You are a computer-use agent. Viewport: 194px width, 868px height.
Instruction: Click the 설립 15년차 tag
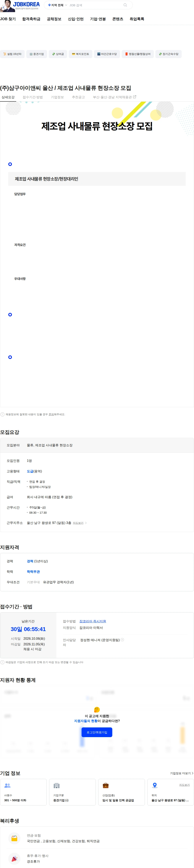pyautogui.click(x=12, y=54)
